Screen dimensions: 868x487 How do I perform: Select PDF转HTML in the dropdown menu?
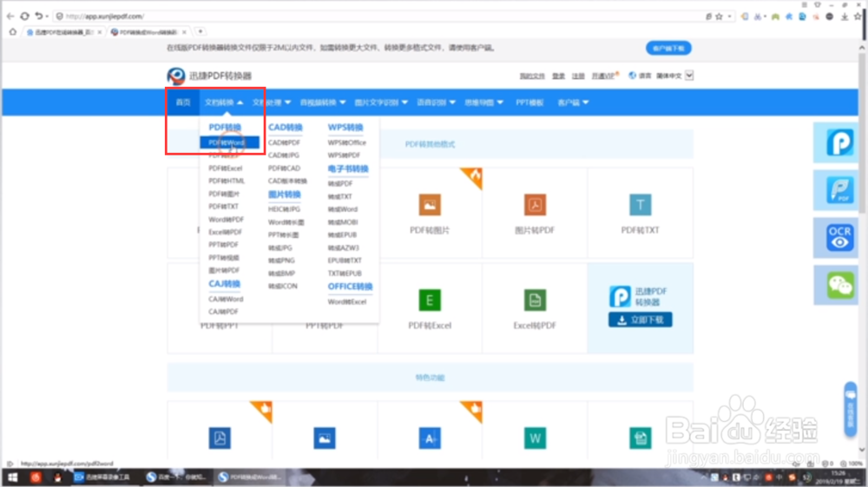click(x=227, y=181)
